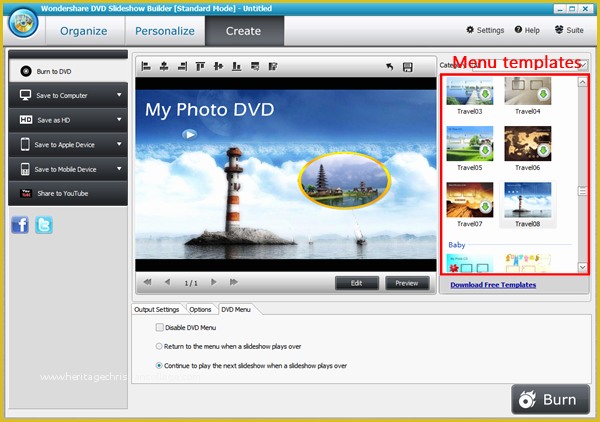
Task: Click the undo arrow in menu toolbar
Action: [x=390, y=67]
